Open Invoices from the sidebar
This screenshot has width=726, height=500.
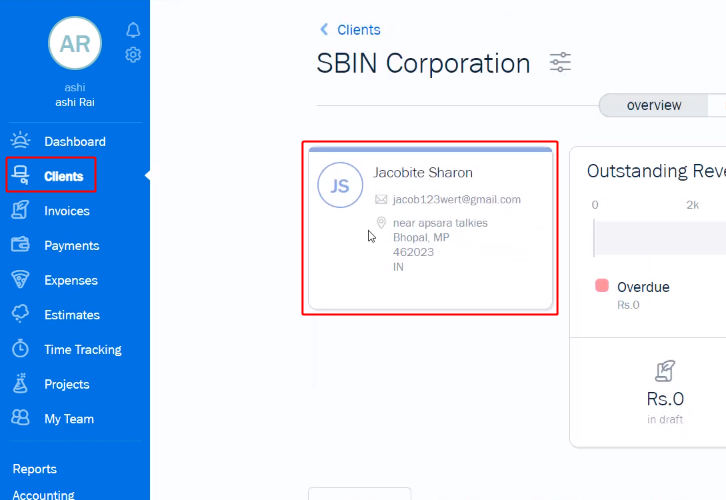[67, 211]
